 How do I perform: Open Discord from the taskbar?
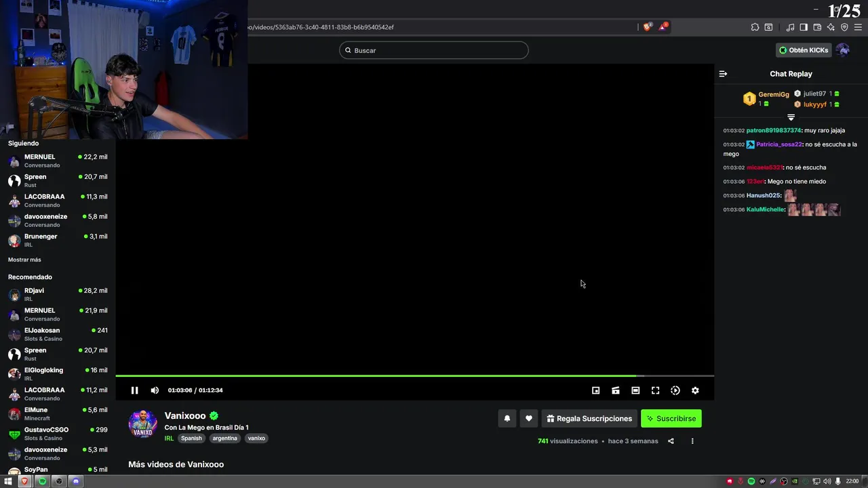click(x=76, y=481)
